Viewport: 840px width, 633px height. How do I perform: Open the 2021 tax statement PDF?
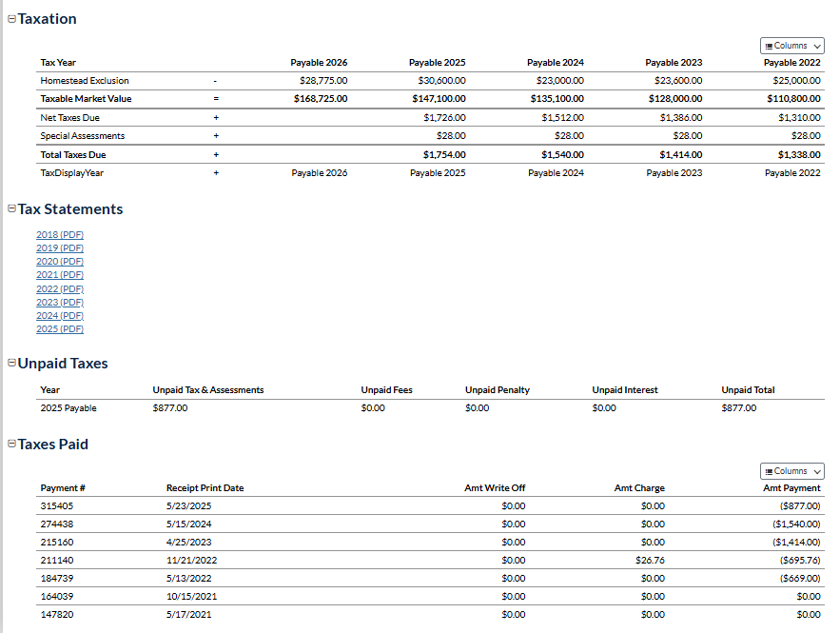[60, 274]
